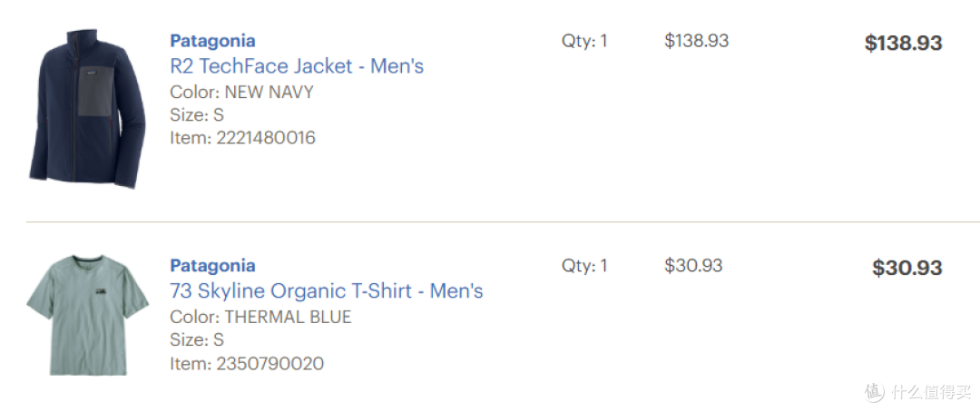The height and width of the screenshot is (412, 980).
Task: Click the Patagonia brand link above the jacket
Action: coord(212,41)
